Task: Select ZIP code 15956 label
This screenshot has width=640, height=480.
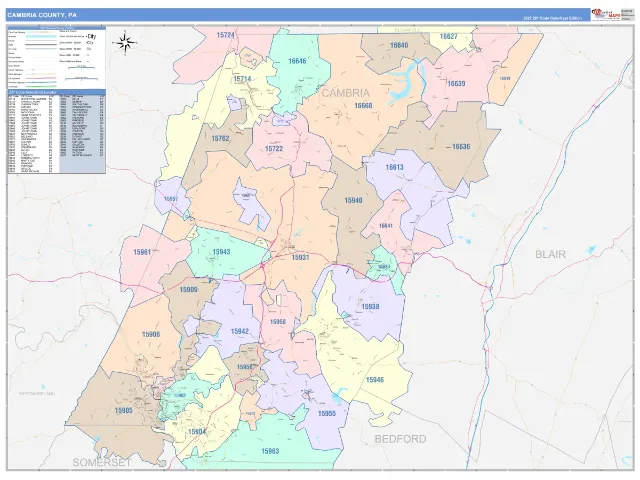Action: coord(244,367)
